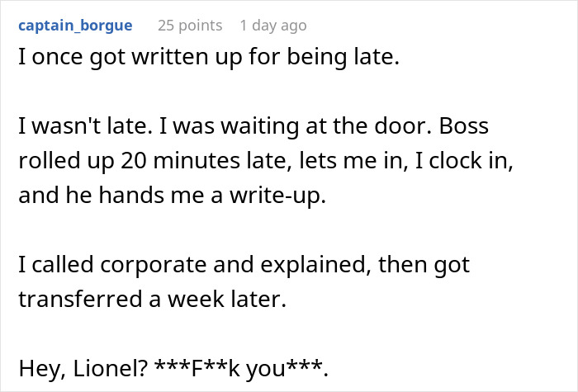The width and height of the screenshot is (578, 392).
Task: Click the word 'Boss' ending the line
Action: click(464, 126)
